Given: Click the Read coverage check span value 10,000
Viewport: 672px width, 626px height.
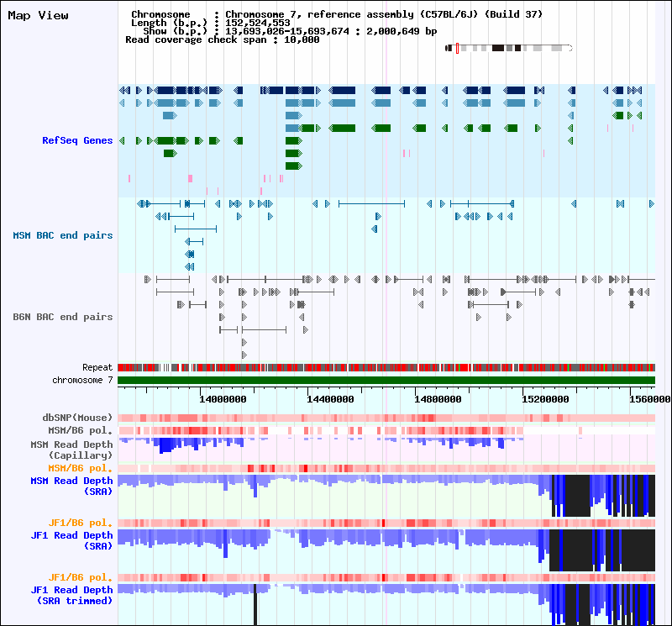Looking at the screenshot, I should point(302,39).
